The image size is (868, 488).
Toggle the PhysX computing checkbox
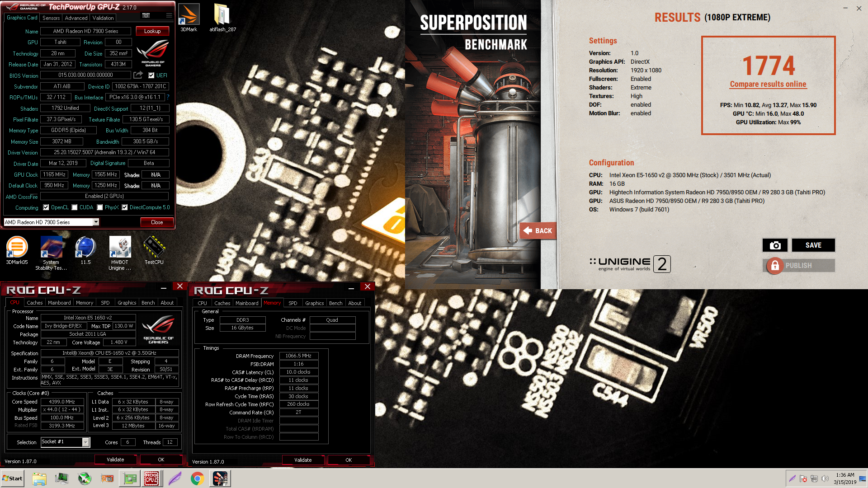[100, 207]
